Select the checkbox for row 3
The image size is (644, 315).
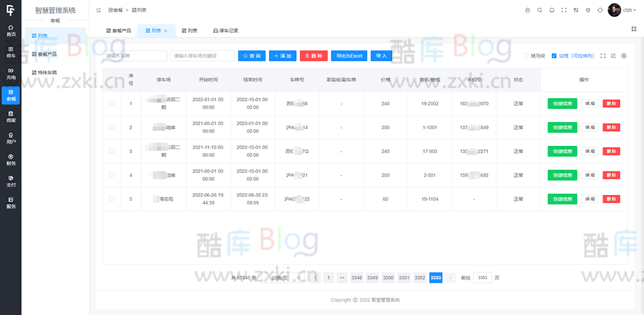coord(112,151)
